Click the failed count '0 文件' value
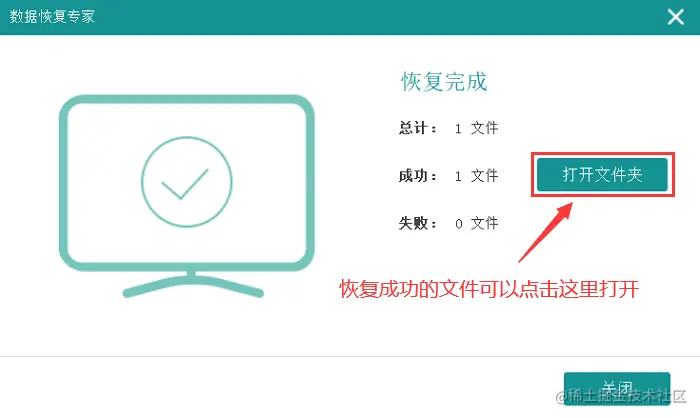Viewport: 700px width, 418px height. 476,223
